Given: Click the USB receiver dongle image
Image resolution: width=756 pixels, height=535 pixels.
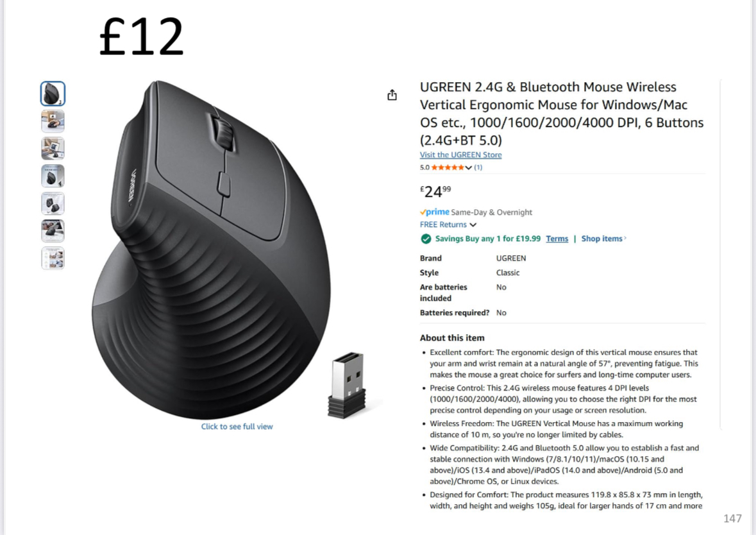Looking at the screenshot, I should (x=347, y=385).
